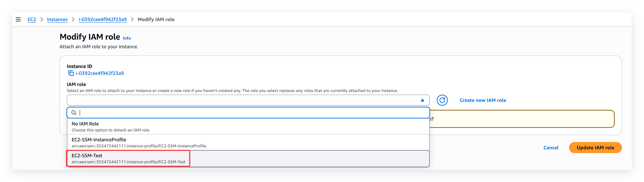The width and height of the screenshot is (644, 182).
Task: Click Create new IAM role
Action: coord(483,100)
